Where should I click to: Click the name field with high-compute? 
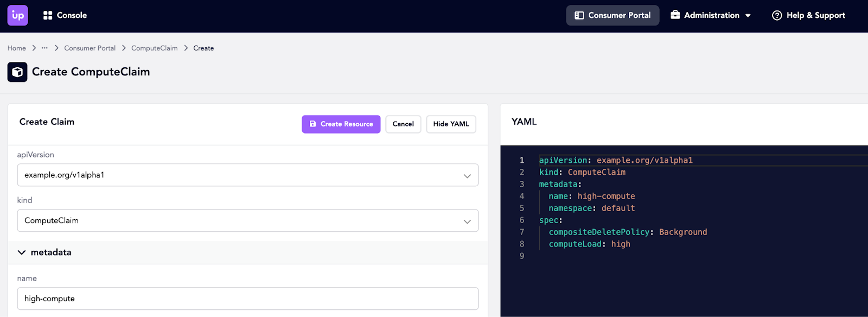tap(248, 299)
